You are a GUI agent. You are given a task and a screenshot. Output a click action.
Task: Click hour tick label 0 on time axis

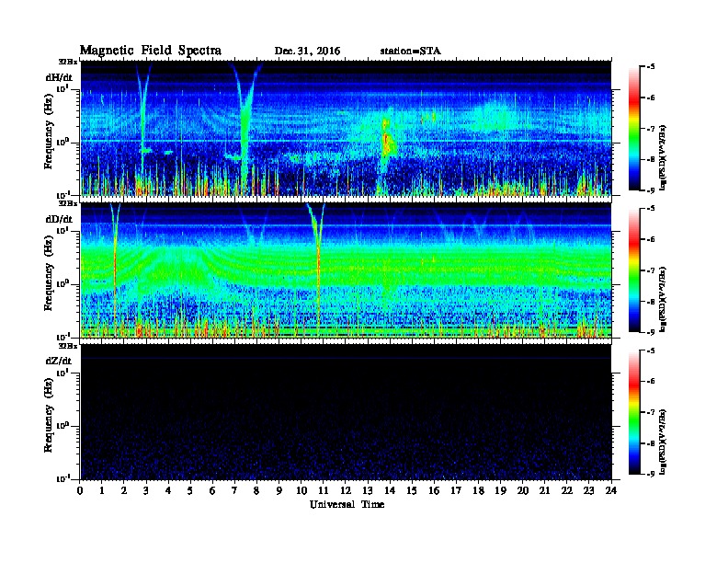(x=80, y=490)
